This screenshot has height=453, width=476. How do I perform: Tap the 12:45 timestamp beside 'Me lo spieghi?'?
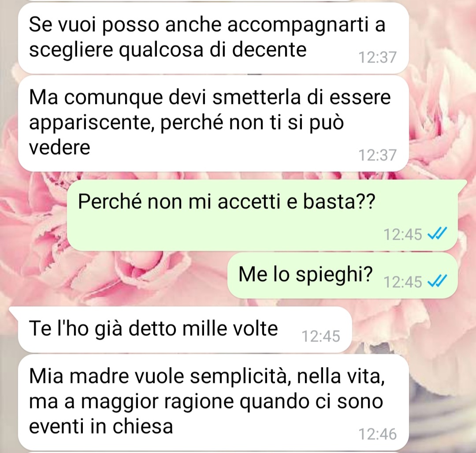(x=402, y=282)
